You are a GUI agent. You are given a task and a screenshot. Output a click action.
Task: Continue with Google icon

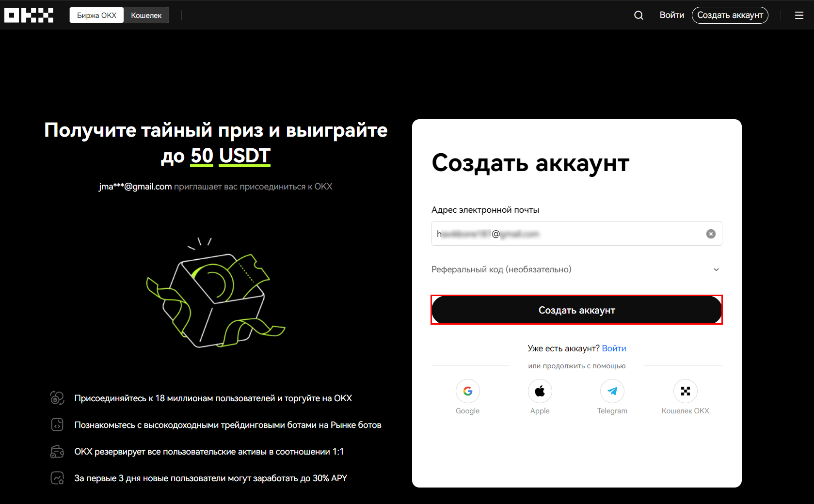467,391
